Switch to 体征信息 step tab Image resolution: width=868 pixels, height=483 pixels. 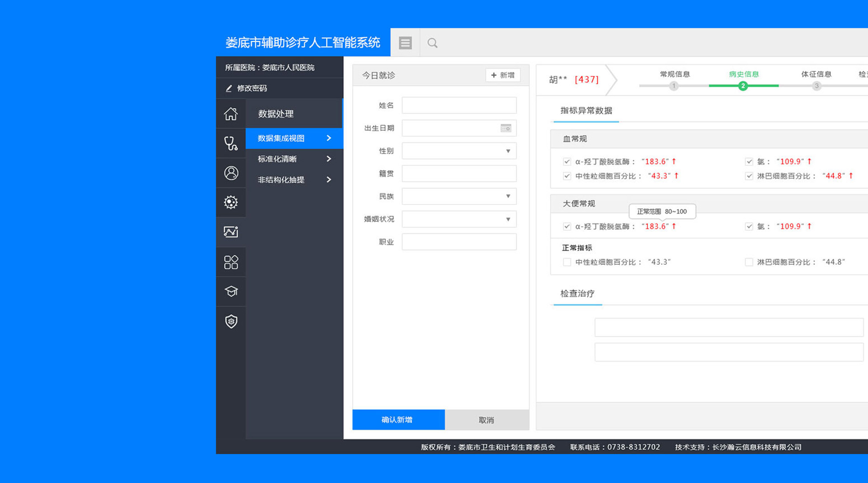pyautogui.click(x=816, y=74)
